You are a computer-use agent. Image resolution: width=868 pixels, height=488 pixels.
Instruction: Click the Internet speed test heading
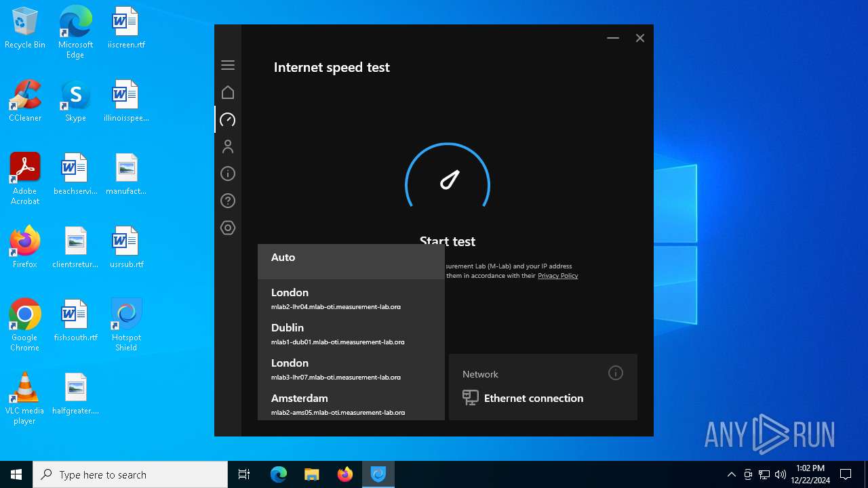tap(332, 67)
